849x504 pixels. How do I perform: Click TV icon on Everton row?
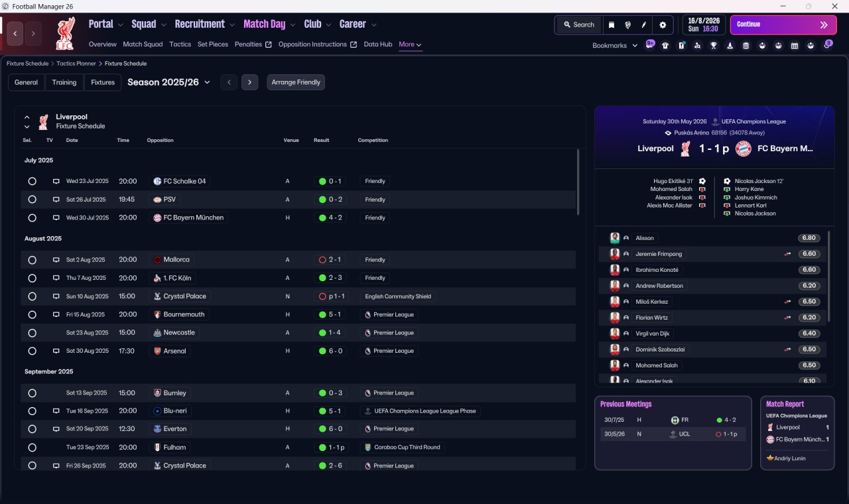coord(56,428)
